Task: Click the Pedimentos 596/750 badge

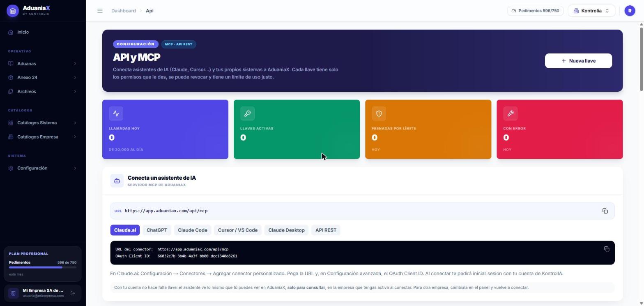Action: click(535, 11)
